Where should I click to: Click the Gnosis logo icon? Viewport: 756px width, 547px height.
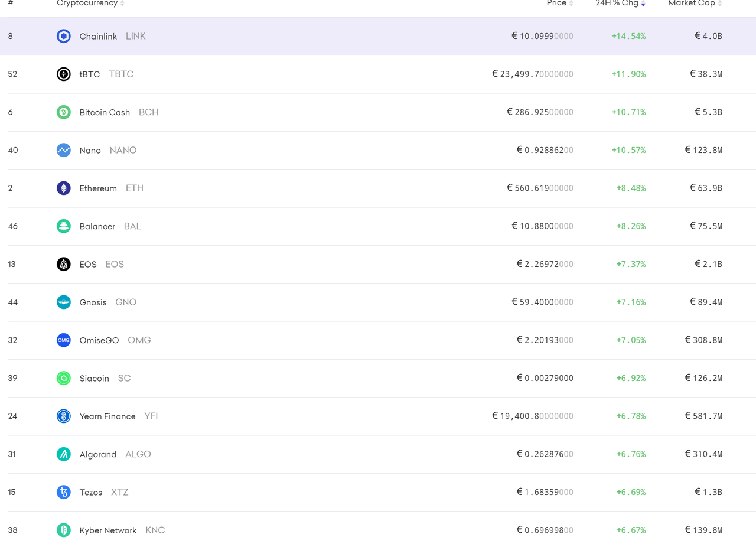pos(64,302)
